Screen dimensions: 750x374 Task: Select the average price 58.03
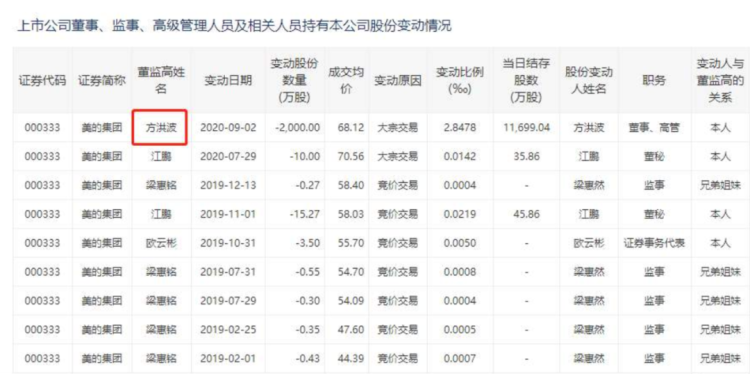click(350, 214)
